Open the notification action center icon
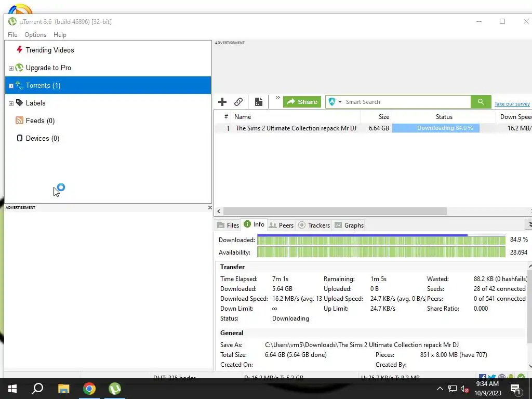This screenshot has height=399, width=532. pos(515,389)
